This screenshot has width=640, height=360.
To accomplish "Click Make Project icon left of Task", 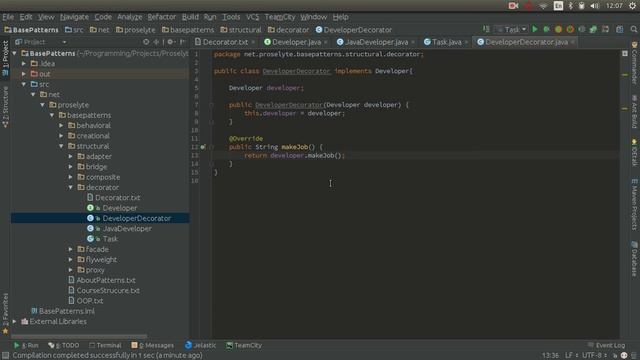I will 486,29.
